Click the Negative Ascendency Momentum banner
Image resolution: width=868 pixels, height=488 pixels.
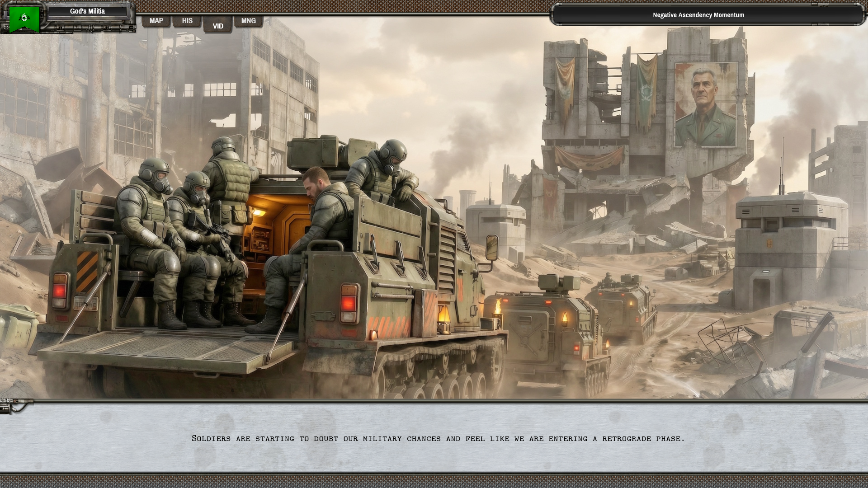tap(698, 15)
